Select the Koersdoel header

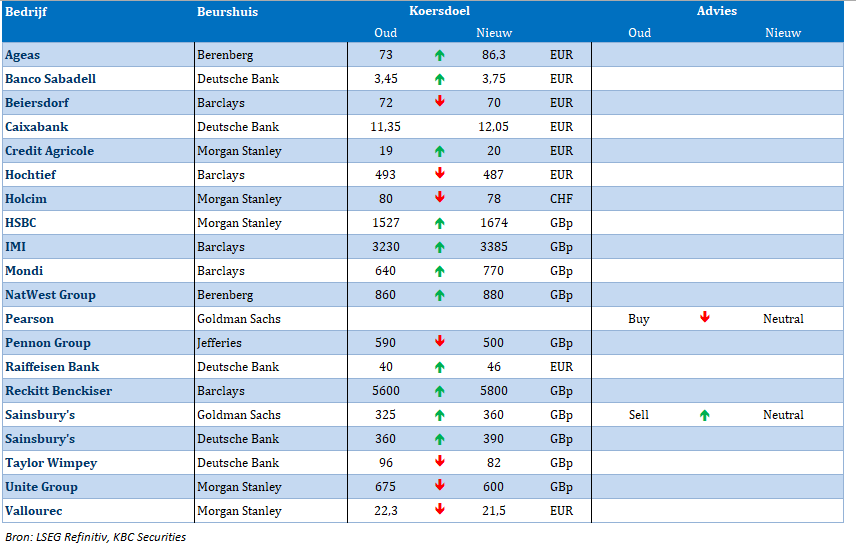coord(439,11)
